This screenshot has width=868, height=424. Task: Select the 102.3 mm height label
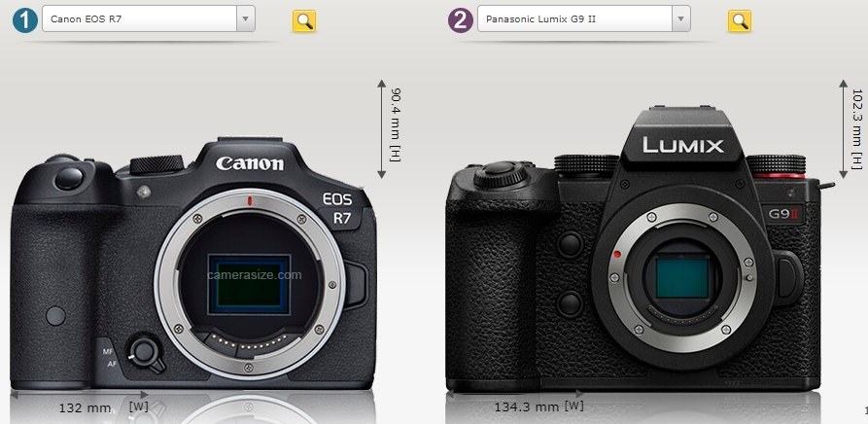coord(857,129)
